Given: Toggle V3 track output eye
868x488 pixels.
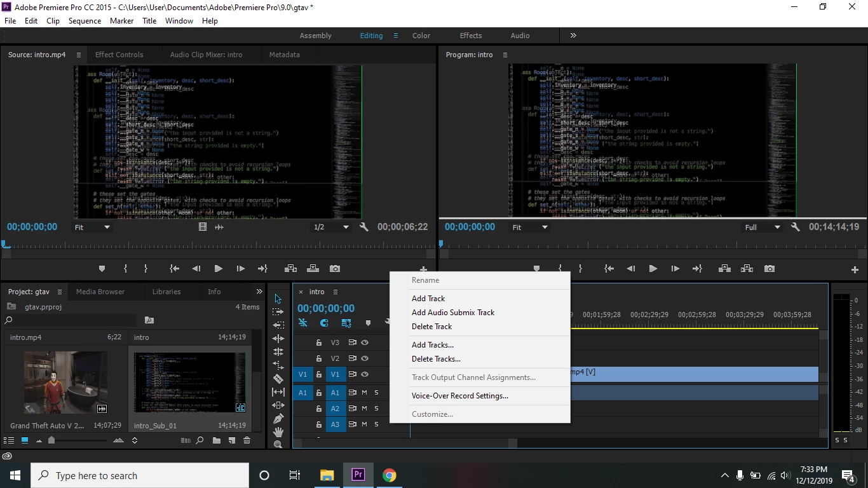Looking at the screenshot, I should pyautogui.click(x=365, y=342).
